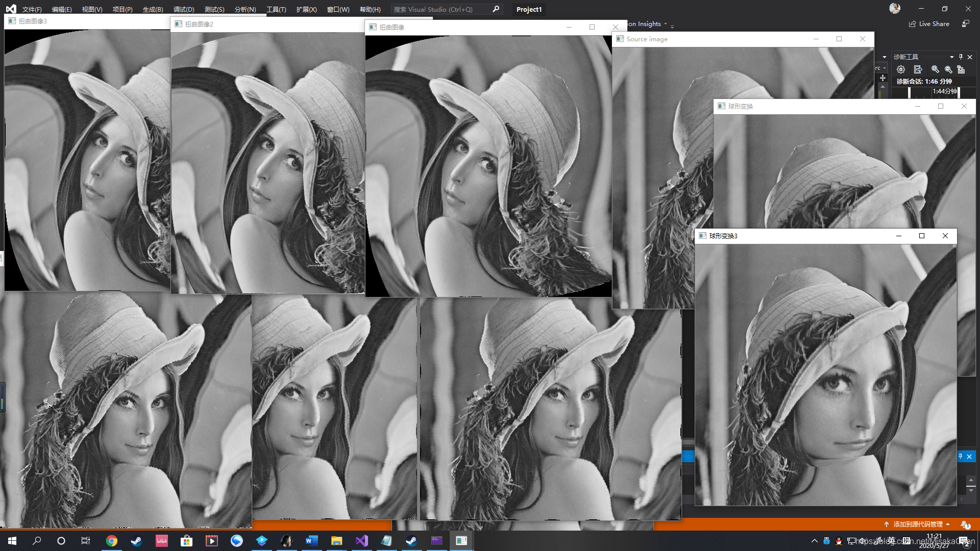
Task: Click the feedback icon beside Live Share
Action: [x=965, y=24]
